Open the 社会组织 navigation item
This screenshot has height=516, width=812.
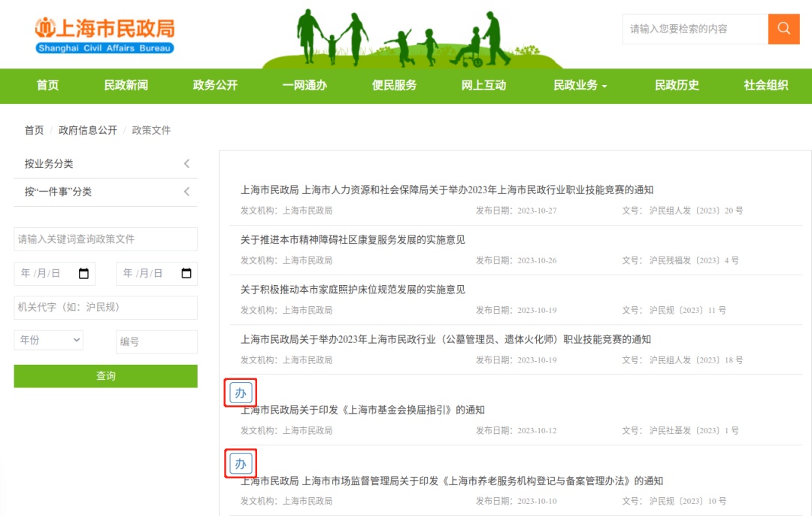pos(765,86)
